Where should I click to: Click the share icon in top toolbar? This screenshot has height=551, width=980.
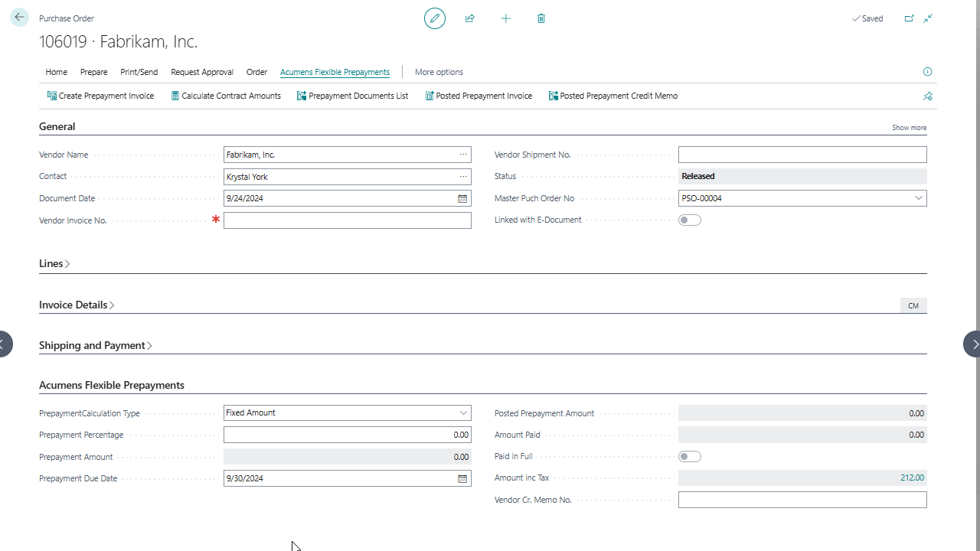[x=469, y=18]
